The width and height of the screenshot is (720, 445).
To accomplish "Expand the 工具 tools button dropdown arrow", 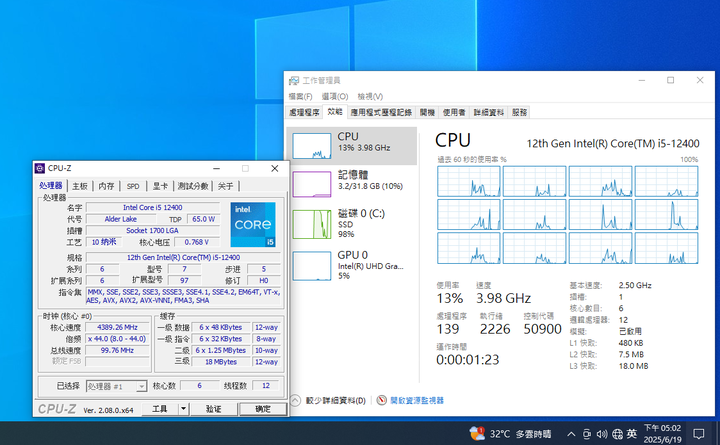I will pyautogui.click(x=183, y=409).
